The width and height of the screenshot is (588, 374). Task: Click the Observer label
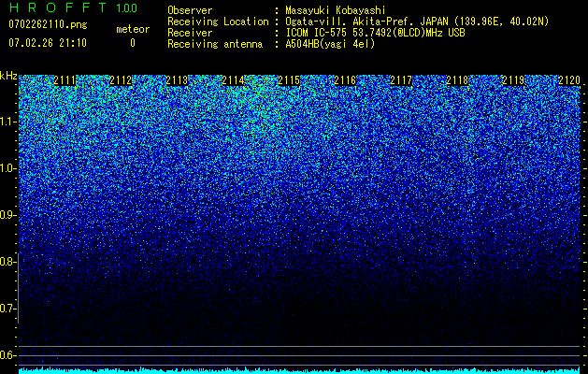tap(190, 10)
